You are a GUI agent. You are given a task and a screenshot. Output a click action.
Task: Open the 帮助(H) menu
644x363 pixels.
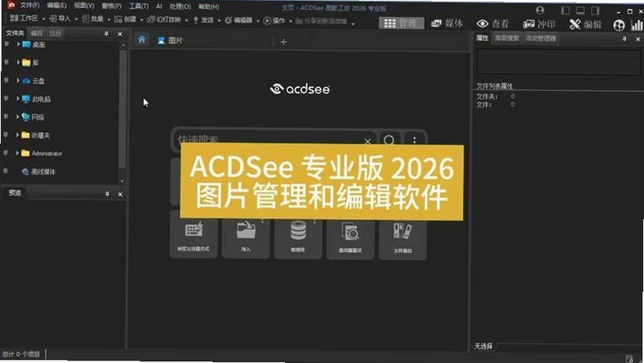(x=208, y=7)
